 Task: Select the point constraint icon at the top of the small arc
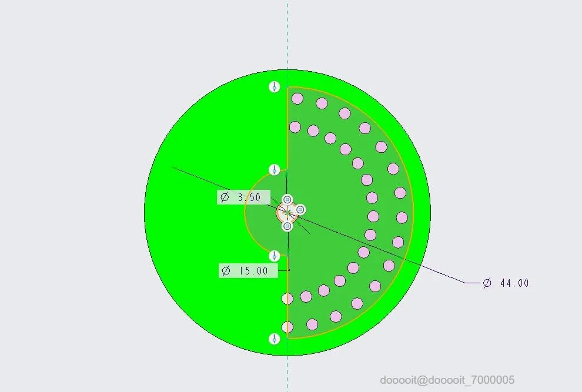click(x=275, y=170)
